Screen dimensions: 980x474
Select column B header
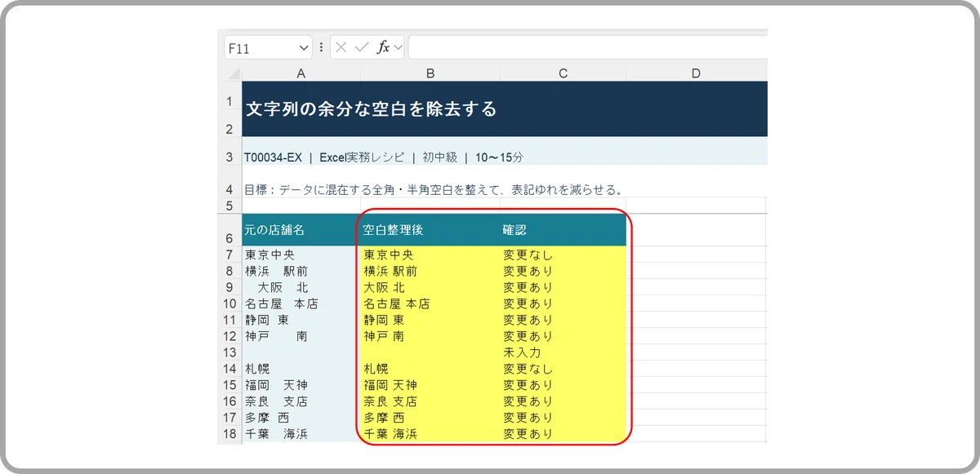coord(430,73)
